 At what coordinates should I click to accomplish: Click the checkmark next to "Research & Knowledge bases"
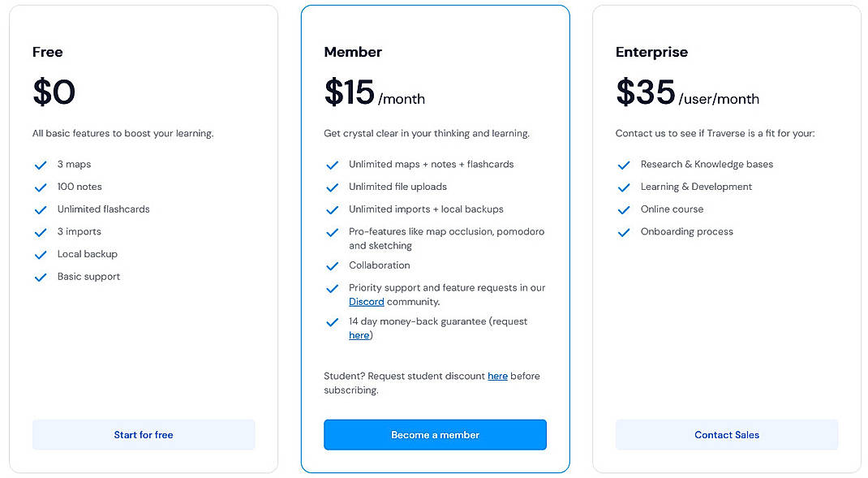click(623, 164)
